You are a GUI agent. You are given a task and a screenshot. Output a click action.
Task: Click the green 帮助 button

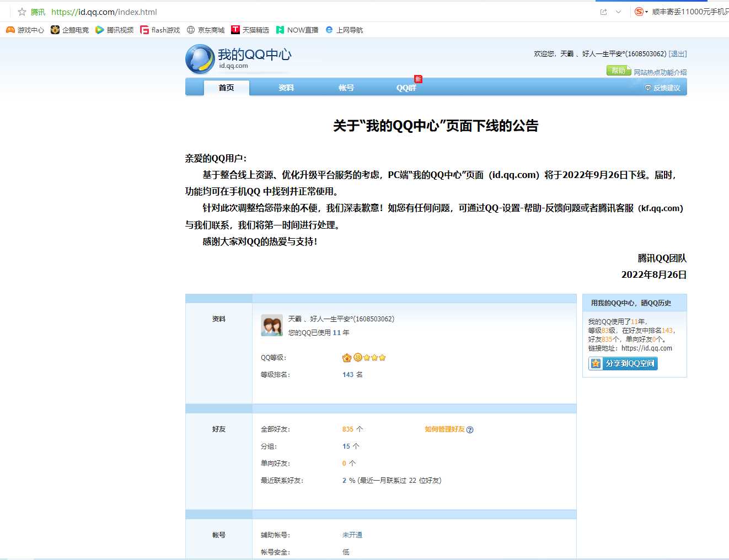(618, 71)
